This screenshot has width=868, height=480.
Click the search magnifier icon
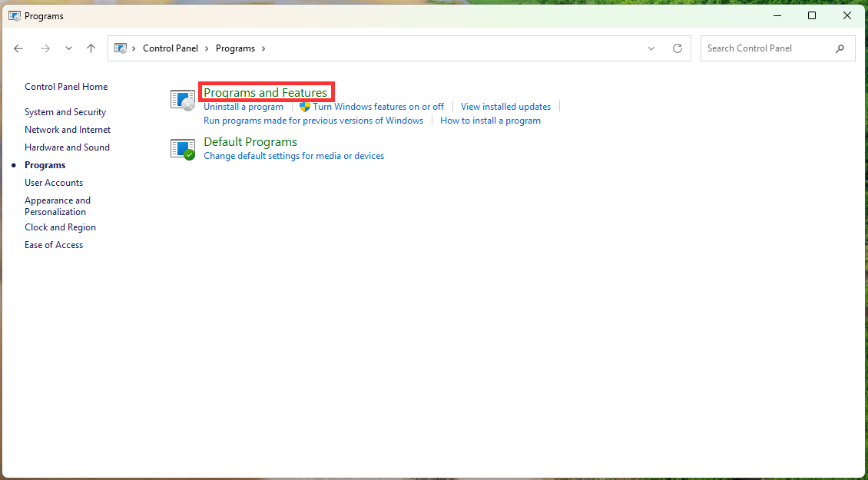(x=840, y=48)
